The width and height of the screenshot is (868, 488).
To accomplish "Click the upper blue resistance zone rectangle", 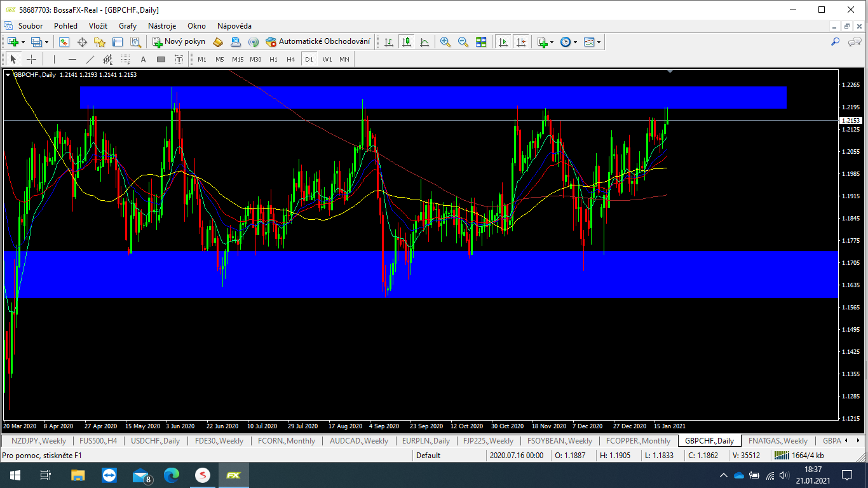I will click(x=432, y=97).
